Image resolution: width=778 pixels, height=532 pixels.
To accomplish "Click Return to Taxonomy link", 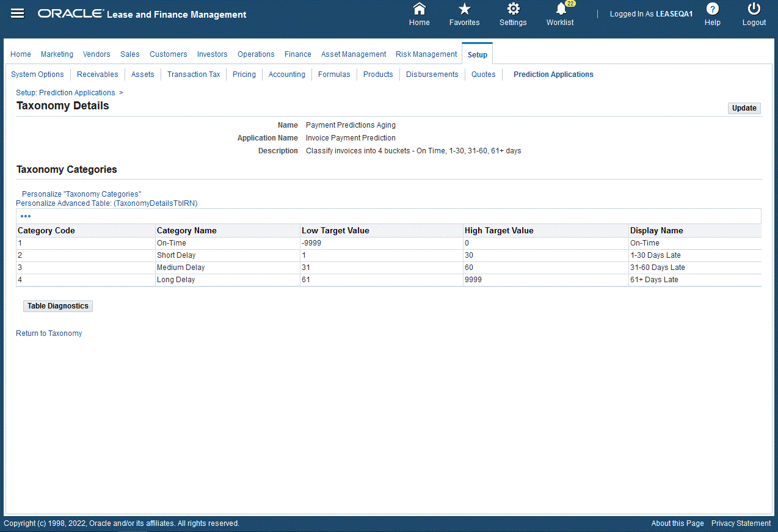I will click(x=49, y=333).
